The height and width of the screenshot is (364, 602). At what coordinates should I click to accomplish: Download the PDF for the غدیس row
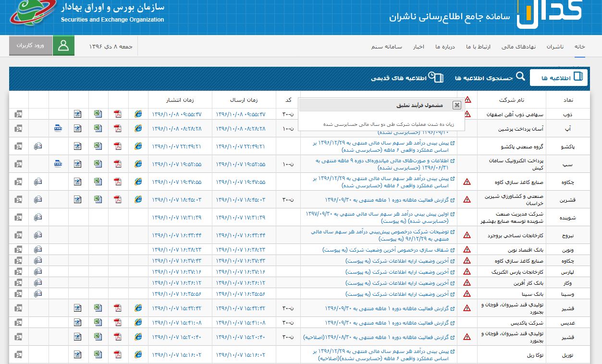tap(118, 322)
